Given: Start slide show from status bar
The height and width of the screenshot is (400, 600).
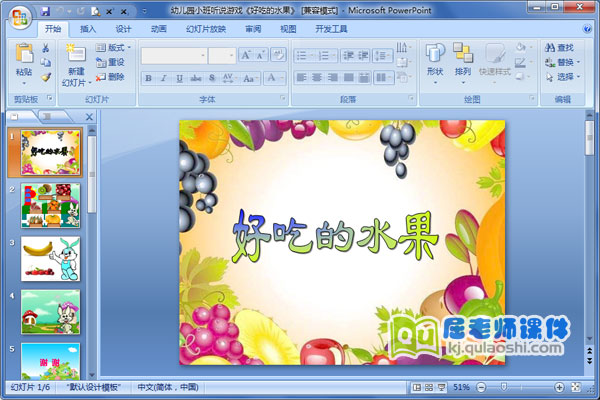Looking at the screenshot, I should point(441,388).
